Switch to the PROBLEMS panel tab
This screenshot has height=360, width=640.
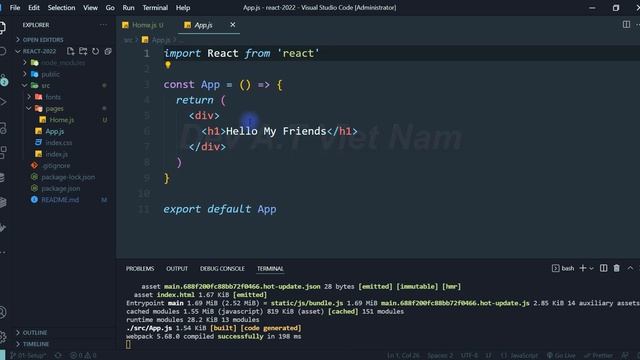(140, 269)
